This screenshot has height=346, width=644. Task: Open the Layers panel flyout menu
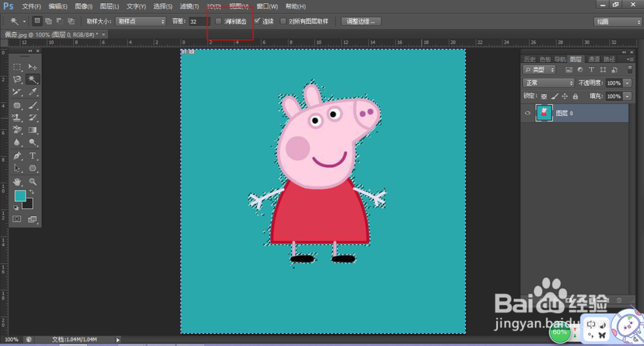click(x=630, y=59)
